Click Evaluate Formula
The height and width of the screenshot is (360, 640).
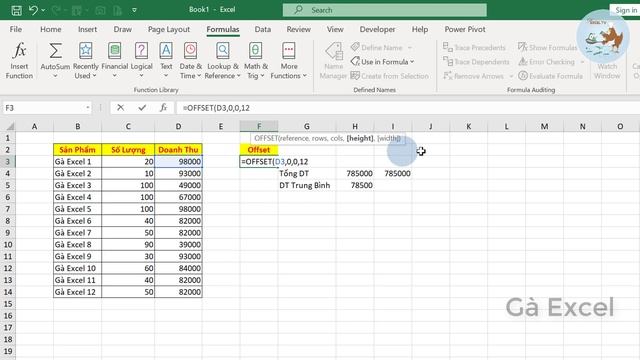tap(551, 76)
